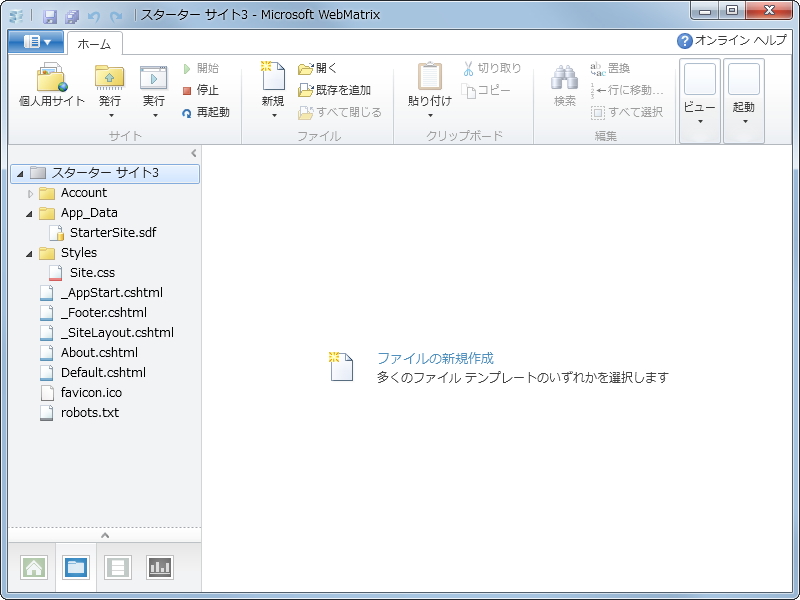Select Site.css in the tree
800x600 pixels.
(x=92, y=273)
